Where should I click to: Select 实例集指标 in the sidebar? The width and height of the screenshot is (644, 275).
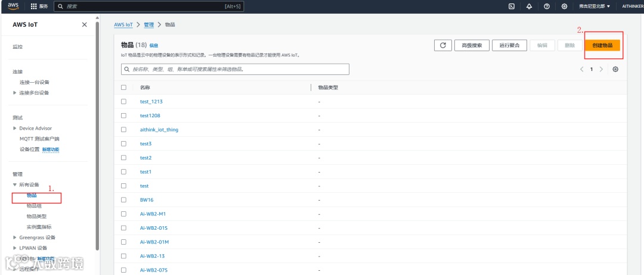click(x=39, y=227)
